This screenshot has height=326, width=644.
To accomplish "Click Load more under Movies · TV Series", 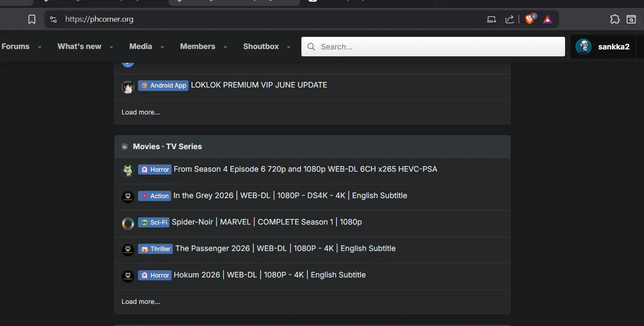I will (x=141, y=302).
